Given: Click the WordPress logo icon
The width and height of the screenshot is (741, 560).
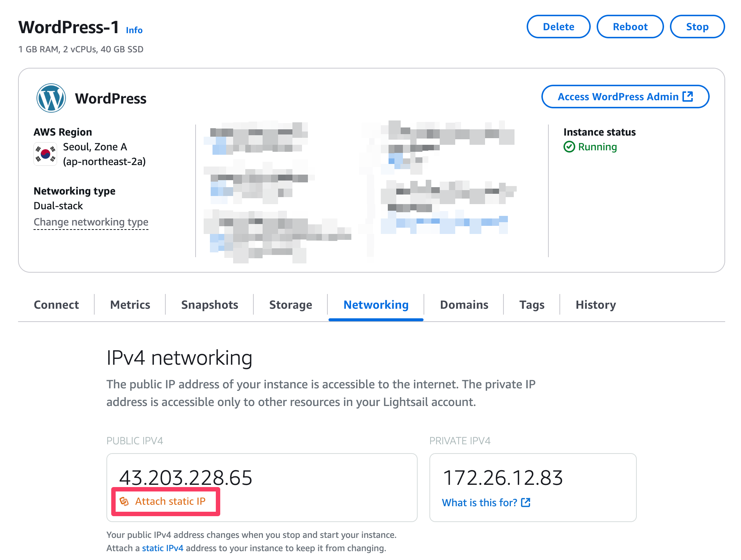Looking at the screenshot, I should pos(51,98).
